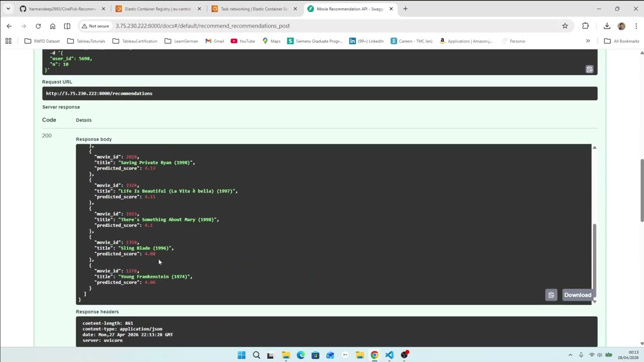
Task: Close the CinePick GitHub tab
Action: click(103, 9)
